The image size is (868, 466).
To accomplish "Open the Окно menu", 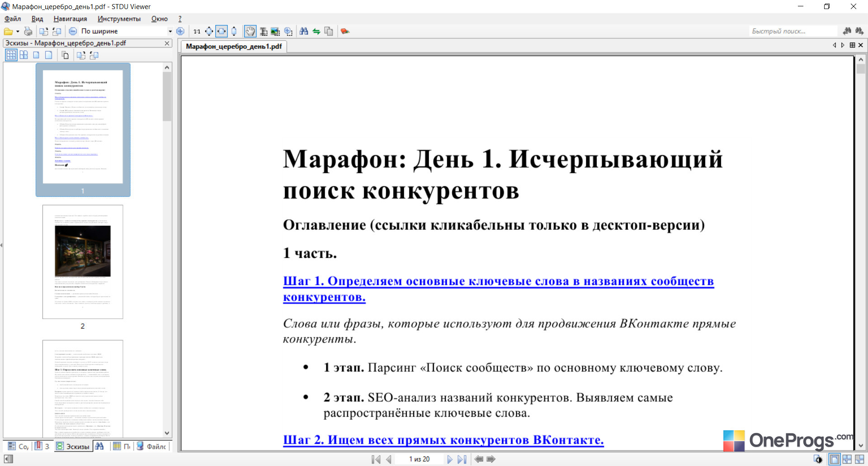I will [160, 19].
